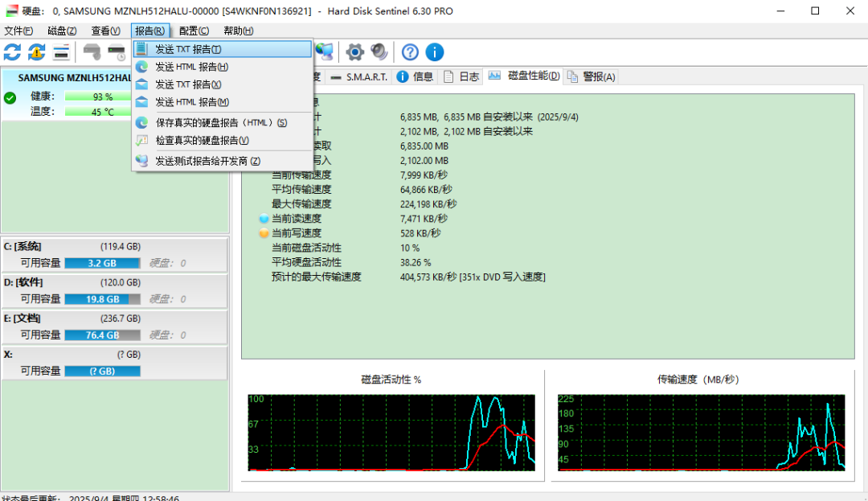Click the Edge icon beside 保存真实的硬盘报告
This screenshot has width=868, height=501.
[141, 122]
